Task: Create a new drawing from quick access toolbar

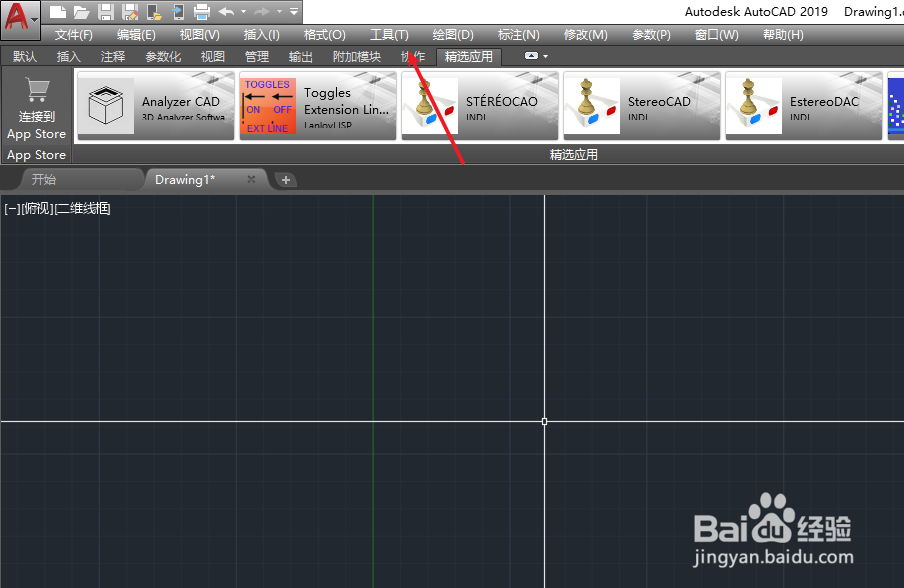Action: [58, 12]
